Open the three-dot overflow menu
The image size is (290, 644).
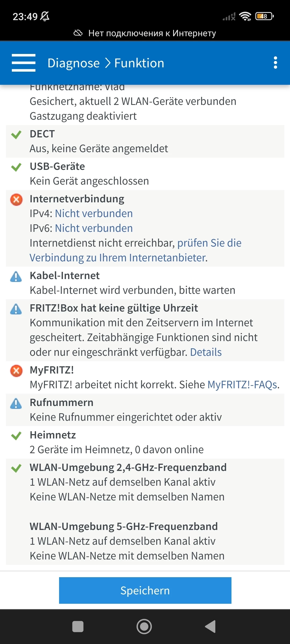coord(275,63)
